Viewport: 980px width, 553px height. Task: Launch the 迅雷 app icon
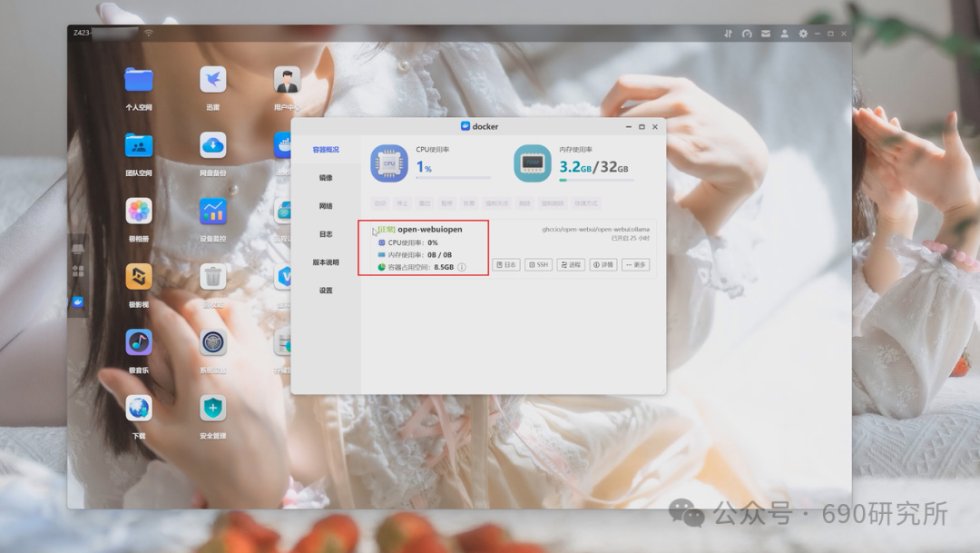tap(212, 80)
